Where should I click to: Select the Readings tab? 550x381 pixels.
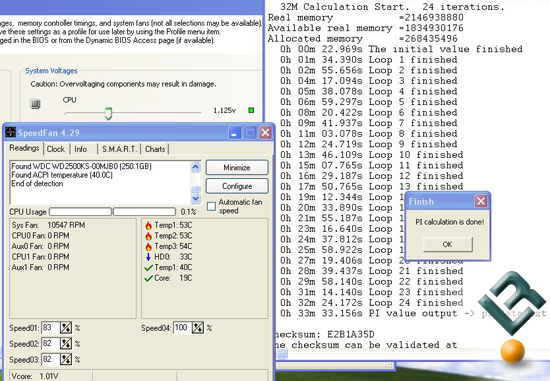[x=24, y=148]
